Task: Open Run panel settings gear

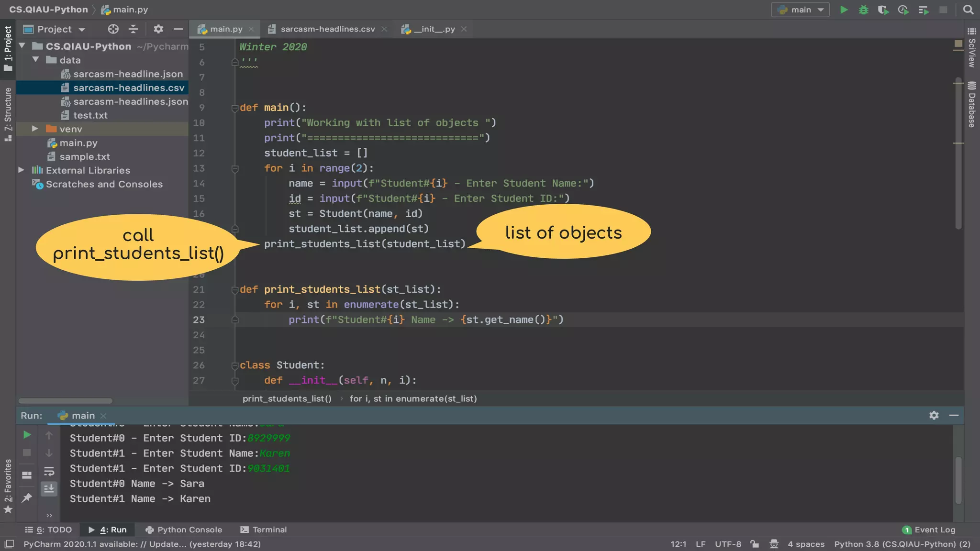Action: (934, 415)
